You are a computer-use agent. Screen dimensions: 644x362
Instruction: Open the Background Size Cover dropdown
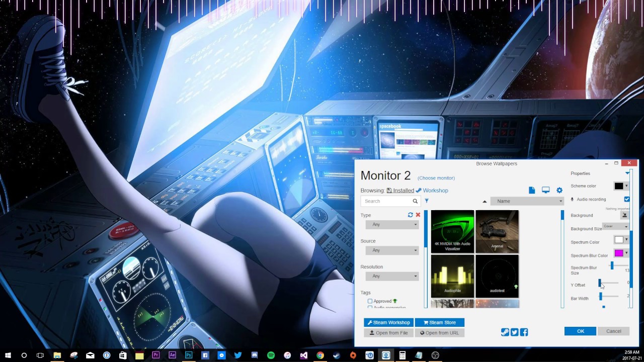pyautogui.click(x=615, y=226)
